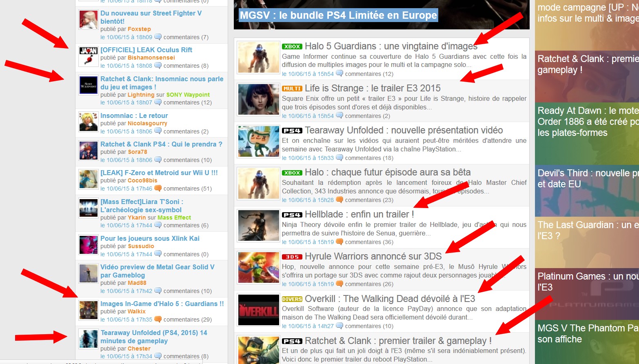Click avatar beside Pour les joueurs sous Xlink Kai
The width and height of the screenshot is (639, 364).
pyautogui.click(x=89, y=245)
